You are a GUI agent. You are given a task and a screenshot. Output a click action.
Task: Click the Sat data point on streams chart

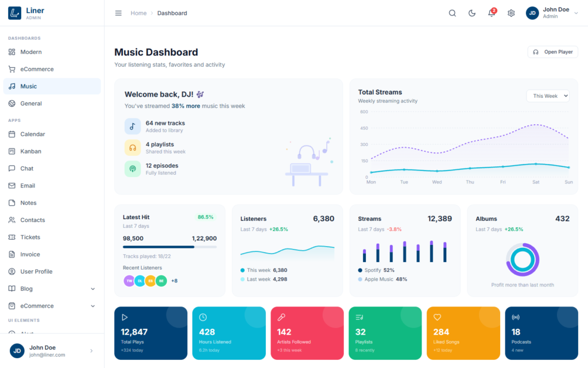(536, 164)
